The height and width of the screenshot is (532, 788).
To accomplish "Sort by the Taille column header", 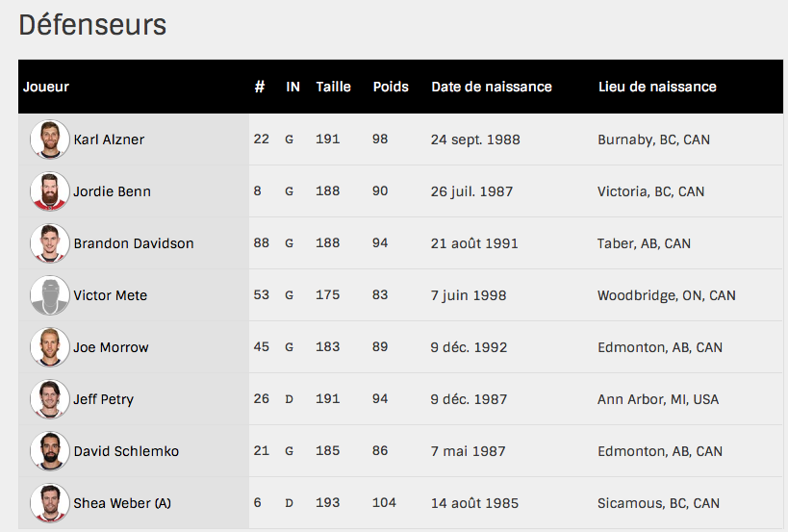I will pos(333,87).
